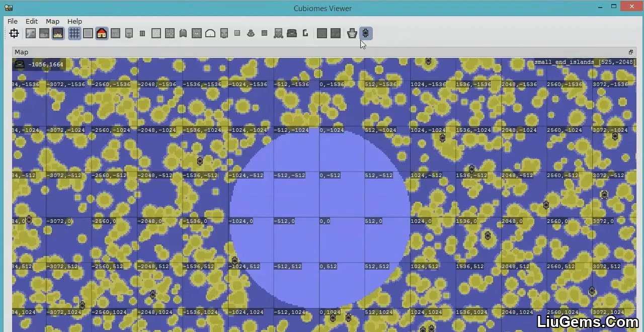Open the Help menu
644x332 pixels.
coord(74,21)
